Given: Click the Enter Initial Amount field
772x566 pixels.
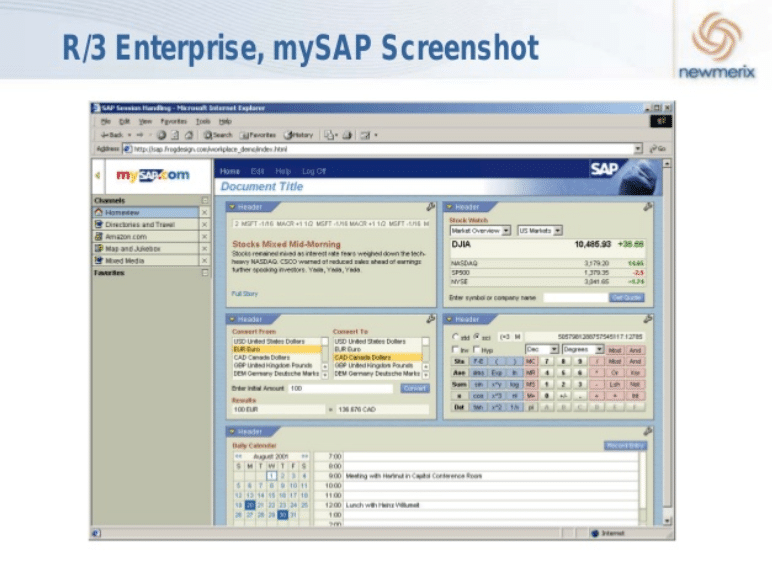Looking at the screenshot, I should click(x=341, y=388).
